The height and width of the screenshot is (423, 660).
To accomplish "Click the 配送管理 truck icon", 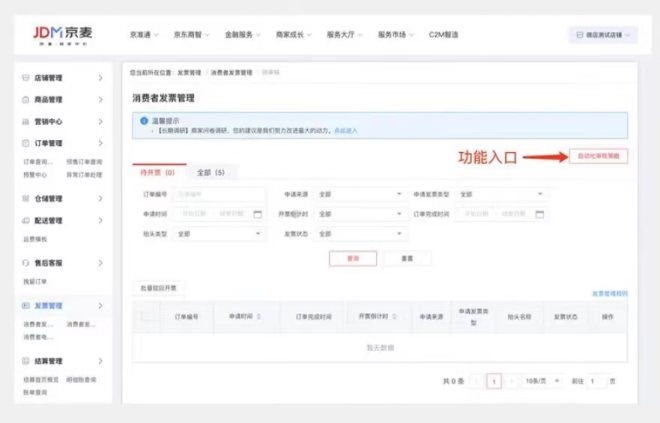I will point(25,221).
